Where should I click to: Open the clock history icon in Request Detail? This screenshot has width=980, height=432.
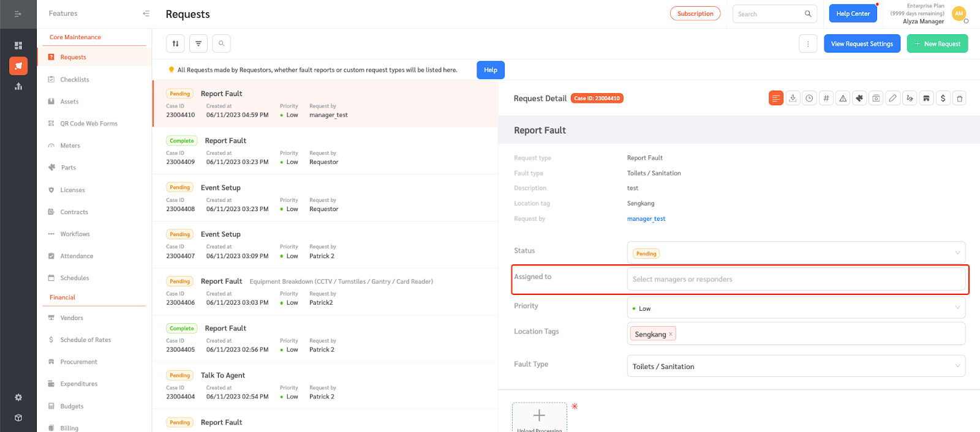coord(809,98)
